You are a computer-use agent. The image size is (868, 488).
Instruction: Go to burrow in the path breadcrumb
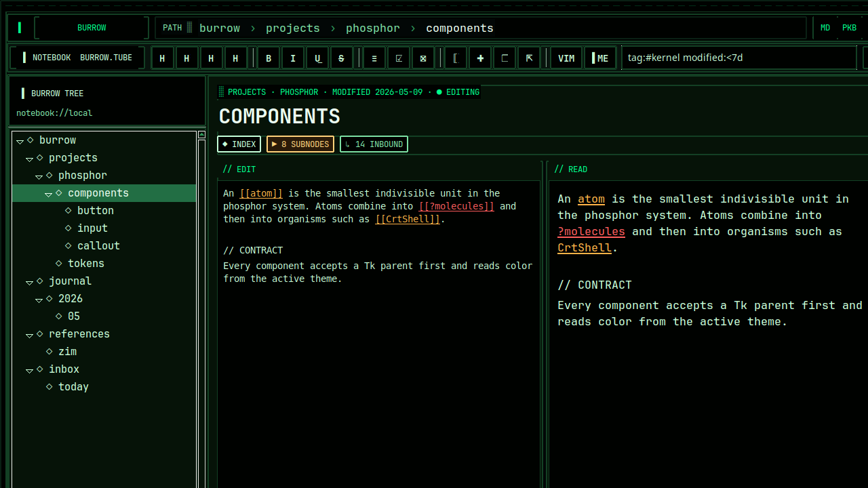tap(220, 28)
